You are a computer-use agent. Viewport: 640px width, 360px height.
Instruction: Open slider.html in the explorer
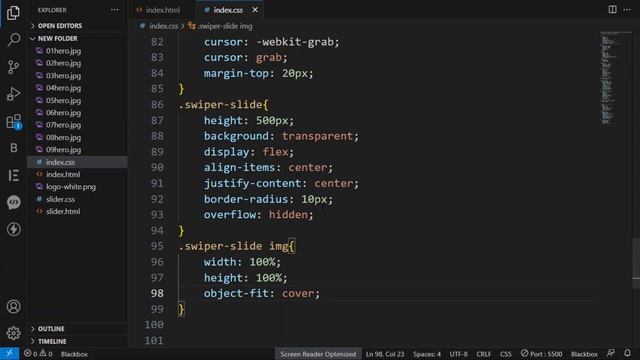63,211
